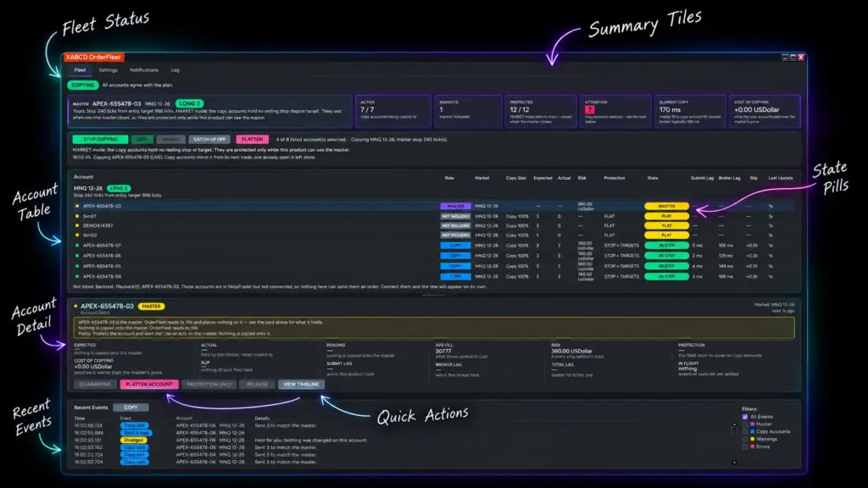Click the FLATTEN ACCOUNT button

(x=149, y=384)
